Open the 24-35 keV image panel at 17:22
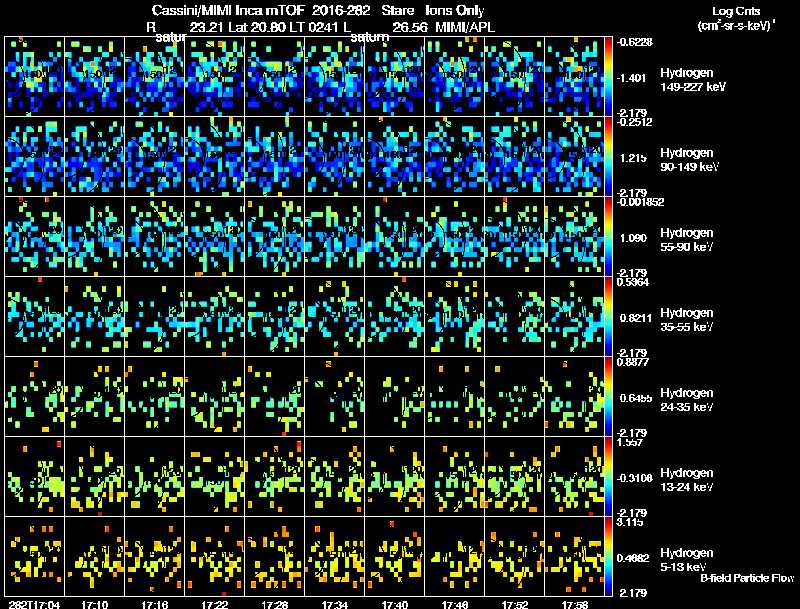This screenshot has height=609, width=800. 215,396
